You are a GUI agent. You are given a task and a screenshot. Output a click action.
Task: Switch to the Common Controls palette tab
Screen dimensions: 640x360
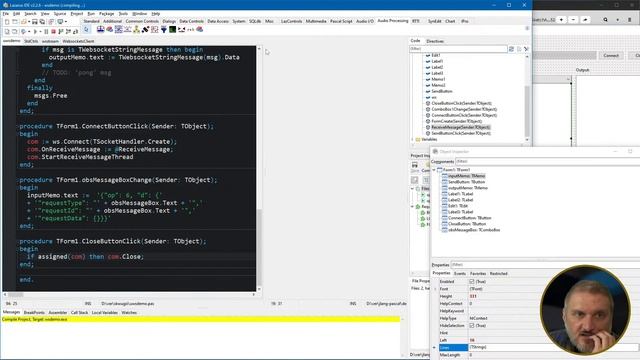tap(142, 21)
